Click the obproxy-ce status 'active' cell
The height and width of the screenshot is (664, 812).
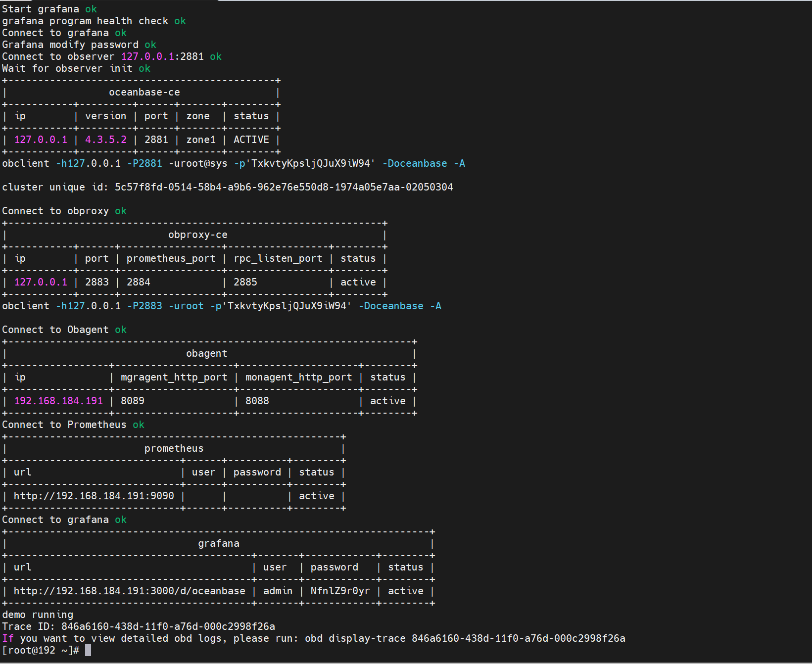(x=358, y=282)
